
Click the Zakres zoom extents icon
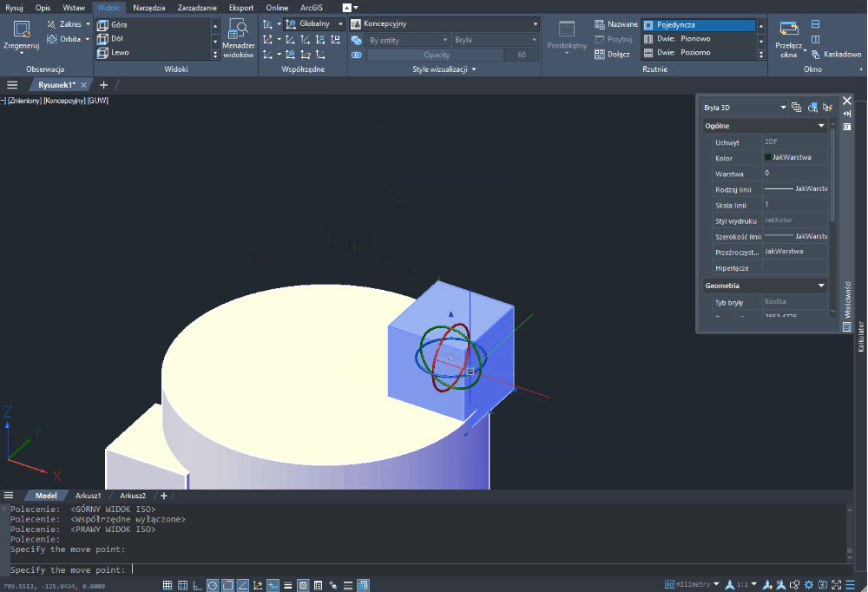click(x=51, y=23)
